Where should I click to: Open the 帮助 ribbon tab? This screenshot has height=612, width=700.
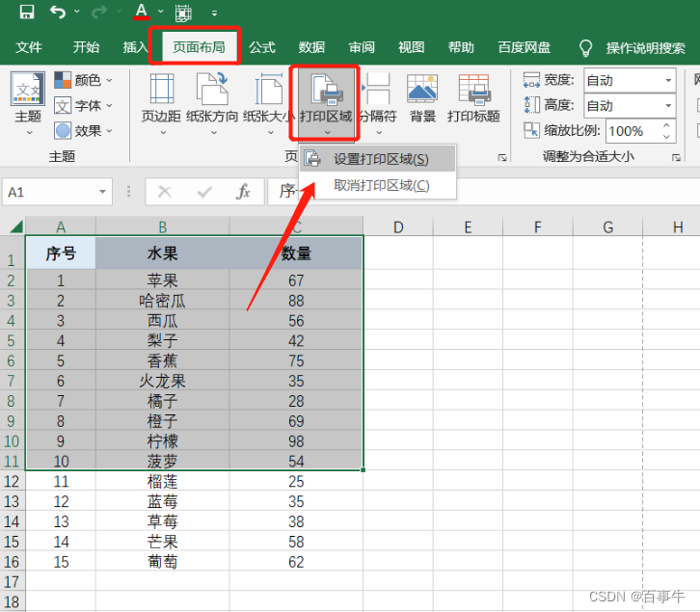(x=461, y=47)
